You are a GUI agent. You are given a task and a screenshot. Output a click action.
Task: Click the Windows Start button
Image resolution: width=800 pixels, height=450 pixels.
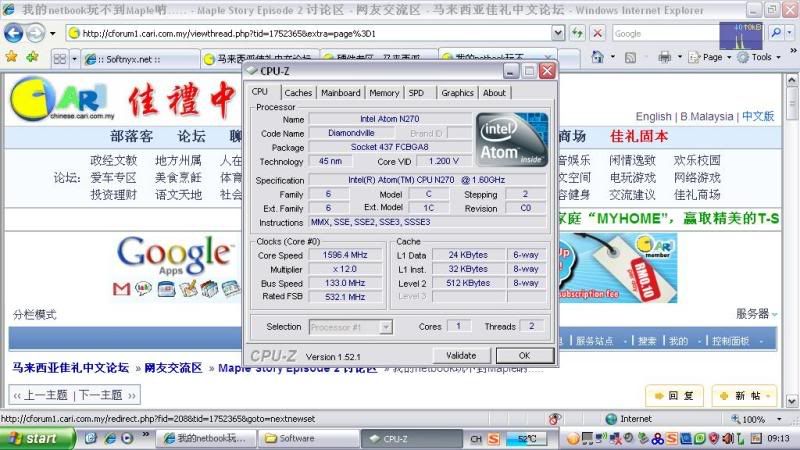tap(34, 438)
